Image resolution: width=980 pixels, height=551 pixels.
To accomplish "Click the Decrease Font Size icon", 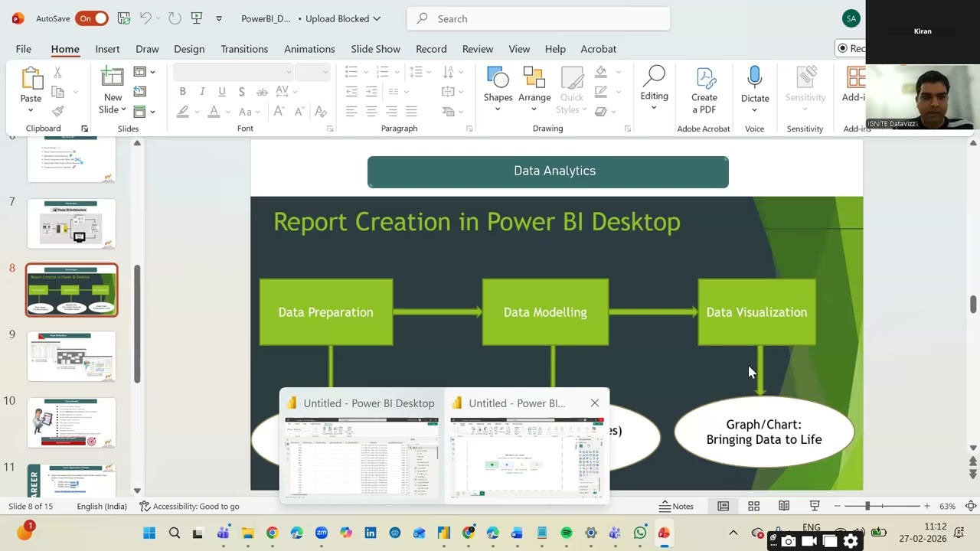I will tap(299, 111).
